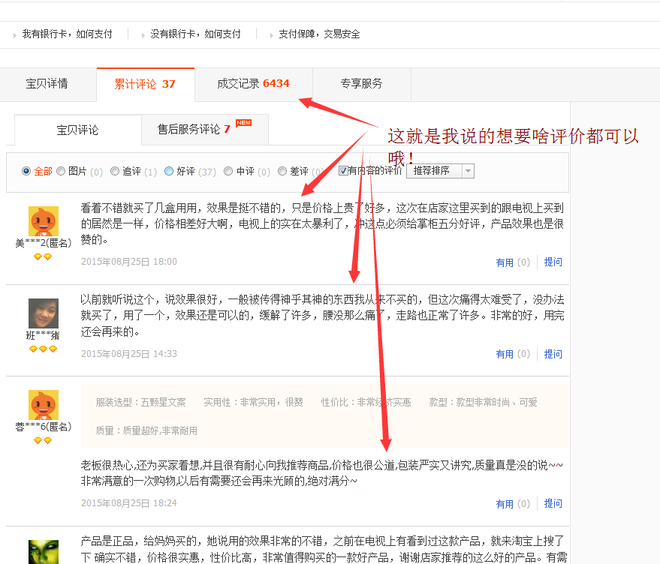Click 有用 on the first review

point(504,262)
